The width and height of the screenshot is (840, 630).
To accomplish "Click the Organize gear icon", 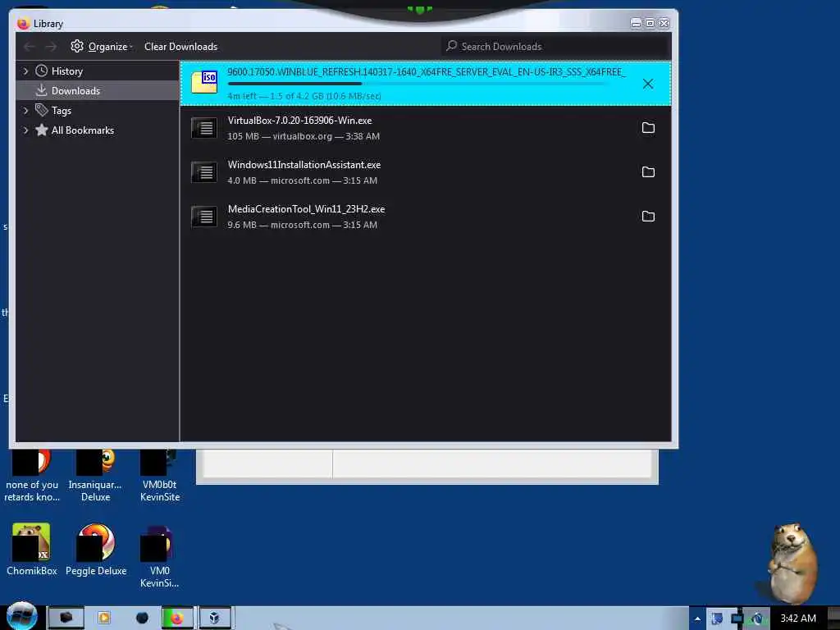I will click(77, 46).
